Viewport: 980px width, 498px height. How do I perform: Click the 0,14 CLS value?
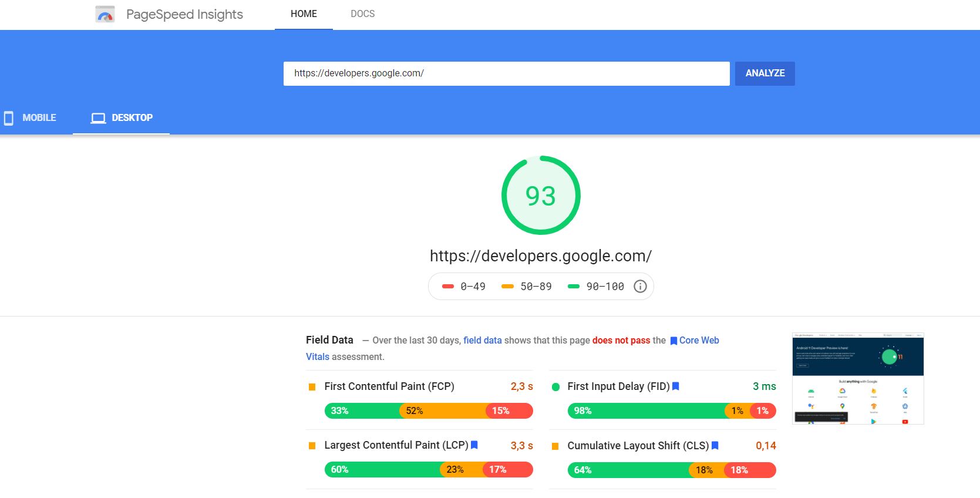(766, 446)
